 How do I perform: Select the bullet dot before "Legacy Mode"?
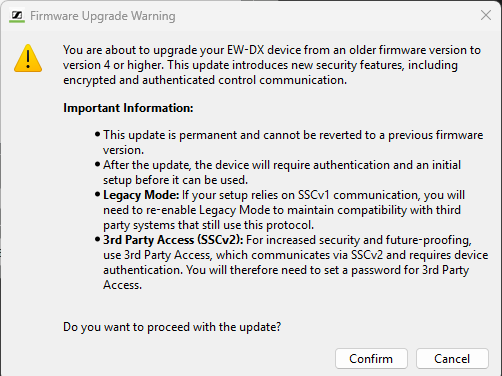click(x=97, y=195)
